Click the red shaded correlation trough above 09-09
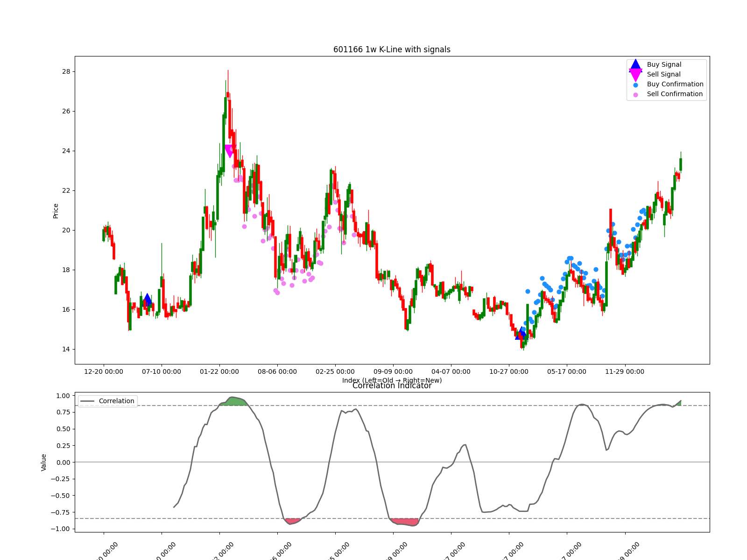Screen dimensions: 747x560 (404, 521)
